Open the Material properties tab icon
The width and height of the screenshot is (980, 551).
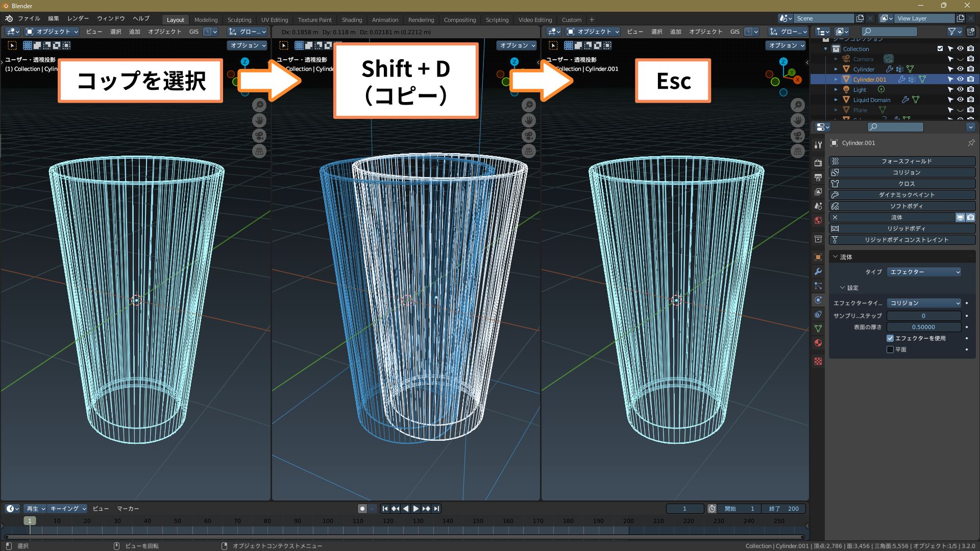click(818, 343)
